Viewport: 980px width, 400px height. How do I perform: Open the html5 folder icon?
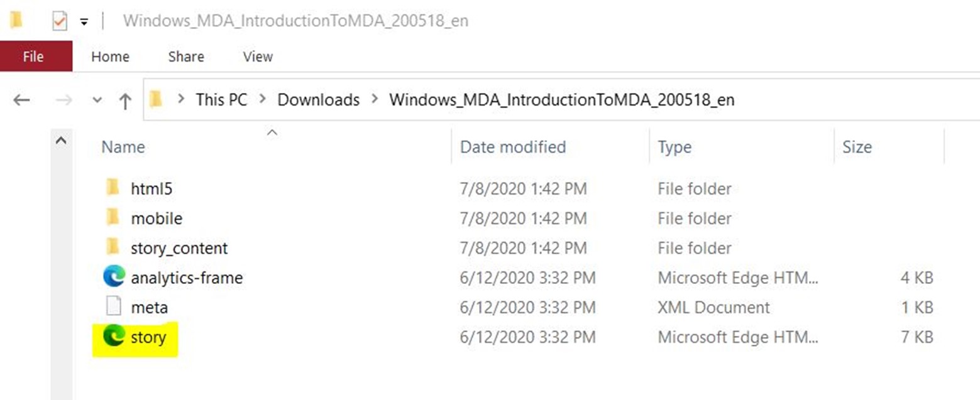(113, 188)
